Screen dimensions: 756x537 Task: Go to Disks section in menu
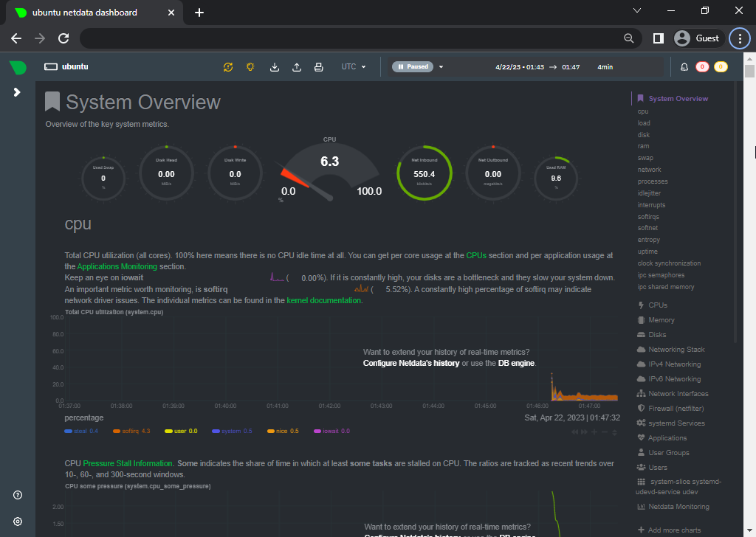click(x=652, y=335)
